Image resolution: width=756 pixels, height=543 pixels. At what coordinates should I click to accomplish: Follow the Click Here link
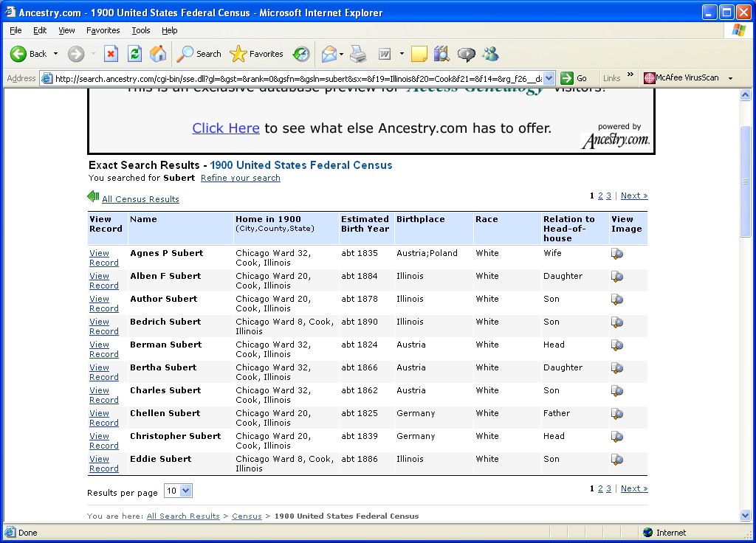[226, 128]
